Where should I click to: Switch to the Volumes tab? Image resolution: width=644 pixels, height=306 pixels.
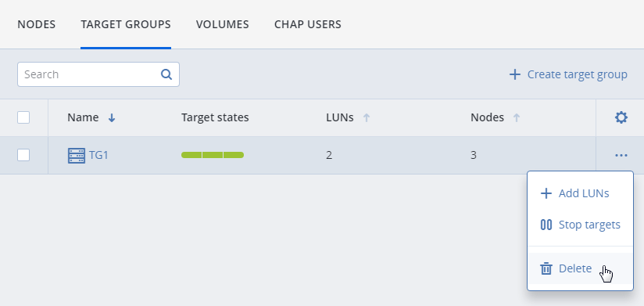[222, 24]
